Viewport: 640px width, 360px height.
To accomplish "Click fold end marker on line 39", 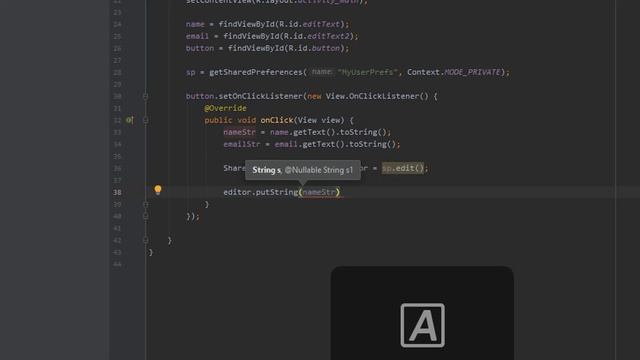I will click(x=145, y=204).
